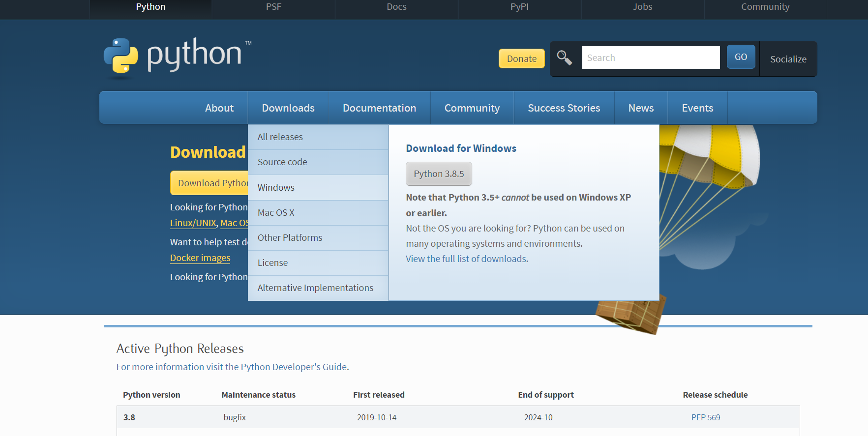Click the yellow Download Python button
Image resolution: width=868 pixels, height=436 pixels.
pyautogui.click(x=210, y=183)
